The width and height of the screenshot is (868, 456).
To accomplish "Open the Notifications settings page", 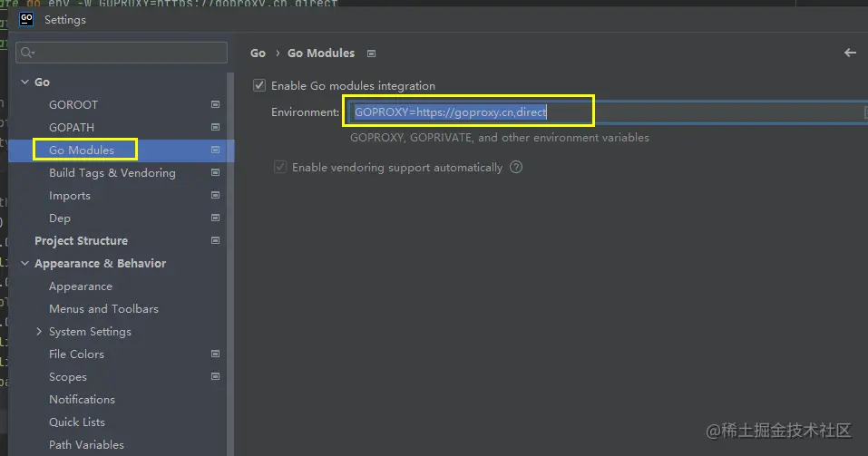I will click(82, 400).
